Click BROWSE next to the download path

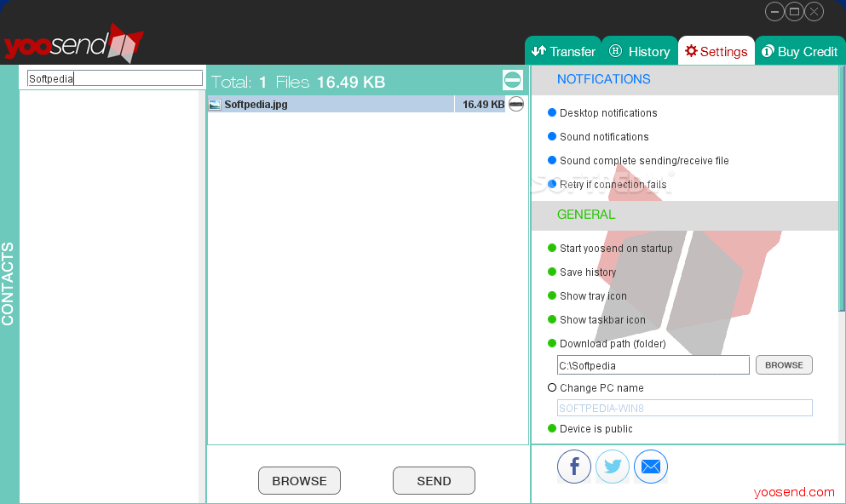click(784, 365)
